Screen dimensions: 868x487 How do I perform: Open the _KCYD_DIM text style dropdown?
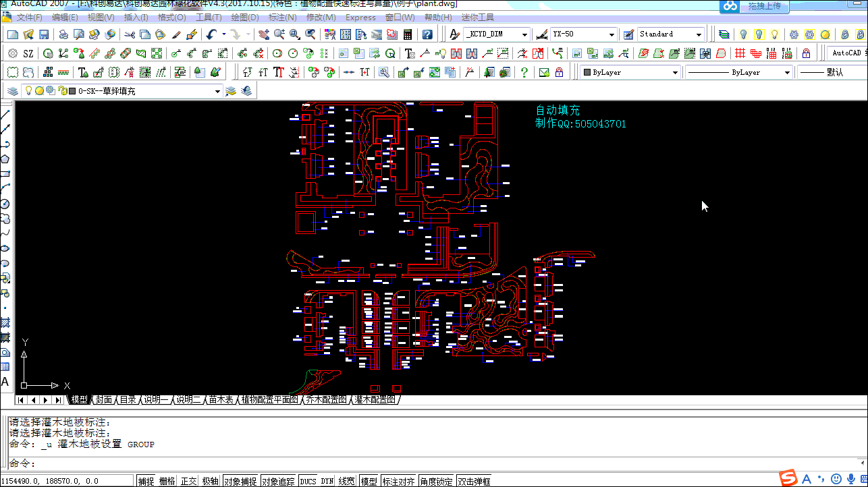497,34
